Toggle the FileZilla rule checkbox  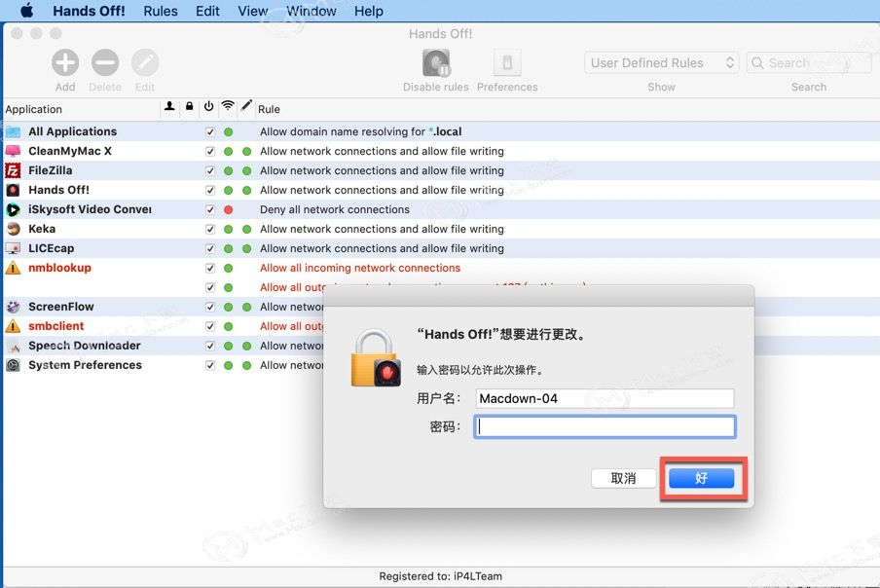210,171
